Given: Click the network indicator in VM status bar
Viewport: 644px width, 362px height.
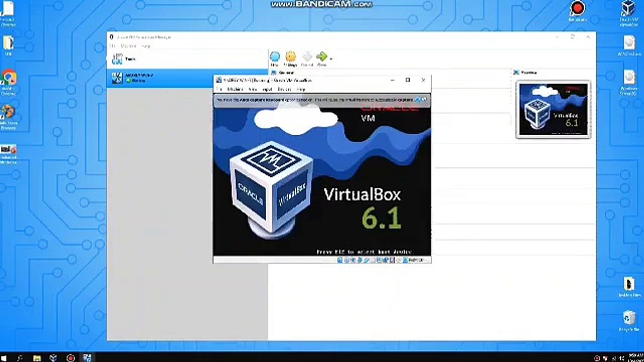Looking at the screenshot, I should [x=359, y=260].
